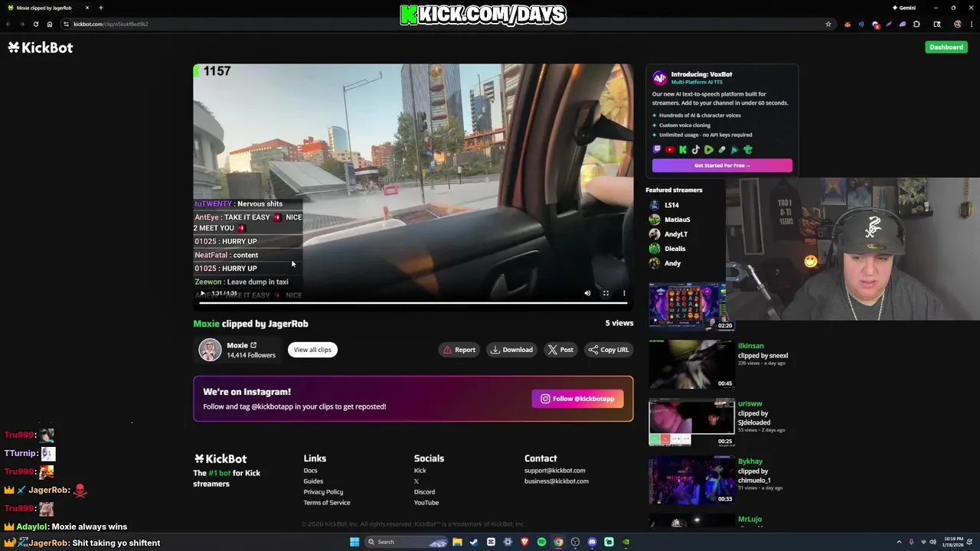980x551 pixels.
Task: Click business@kickbot.com email link
Action: [x=557, y=481]
